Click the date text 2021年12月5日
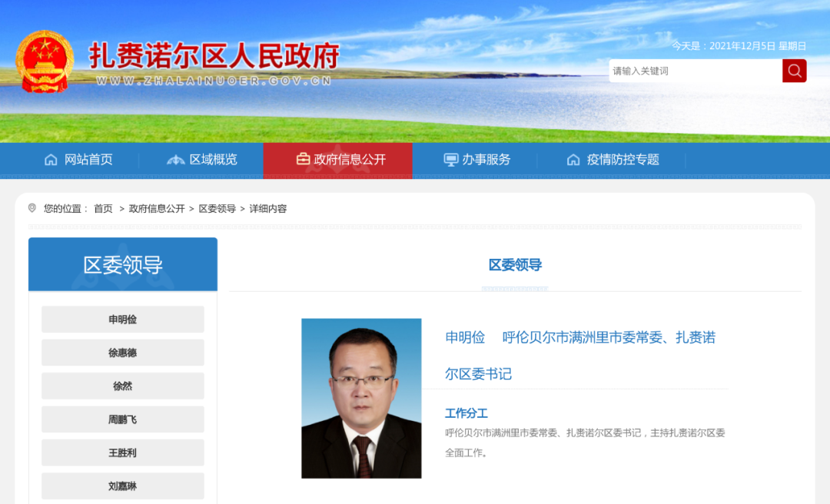The width and height of the screenshot is (830, 504). click(742, 46)
